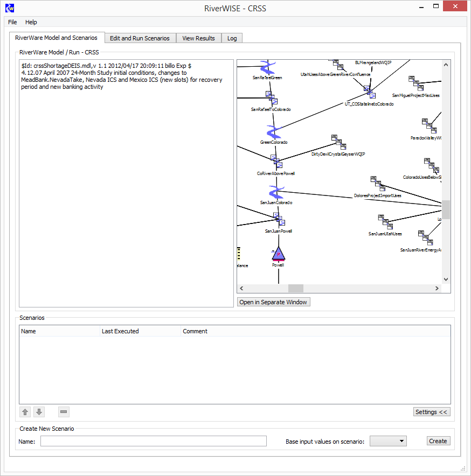This screenshot has height=476, width=471.
Task: Click the vertical scrollbar thumb of model view
Action: 446,209
